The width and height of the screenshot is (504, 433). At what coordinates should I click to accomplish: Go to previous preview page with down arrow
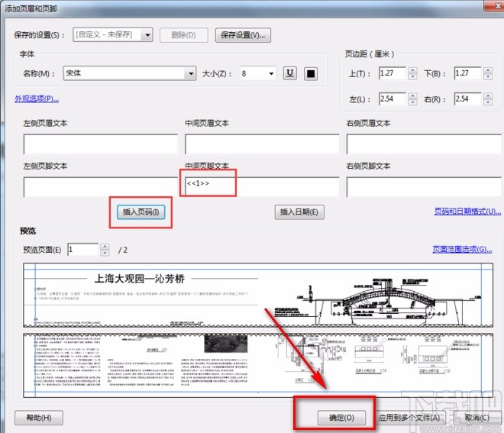point(105,253)
